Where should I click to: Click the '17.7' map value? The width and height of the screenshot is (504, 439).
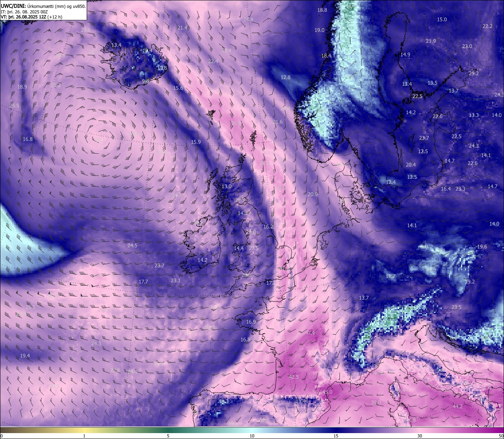(143, 282)
